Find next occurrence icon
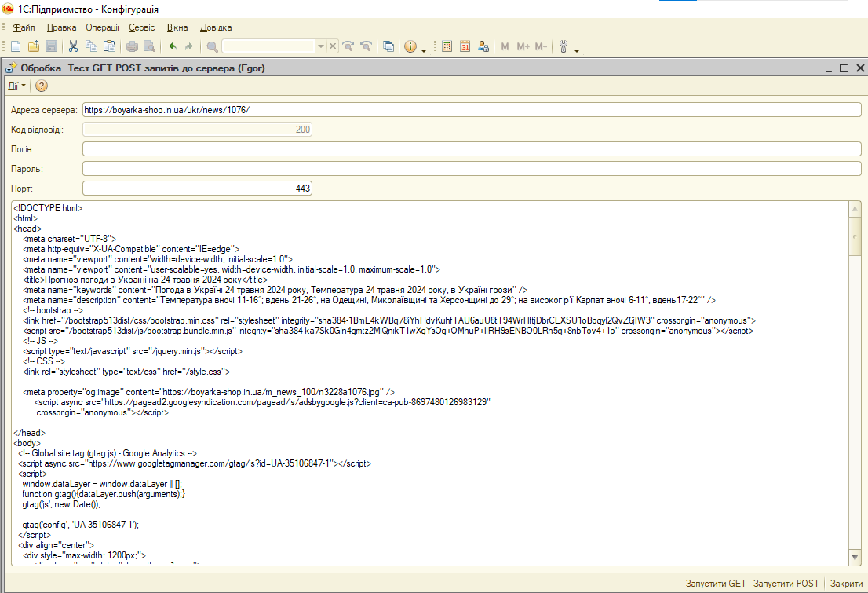 [x=348, y=46]
